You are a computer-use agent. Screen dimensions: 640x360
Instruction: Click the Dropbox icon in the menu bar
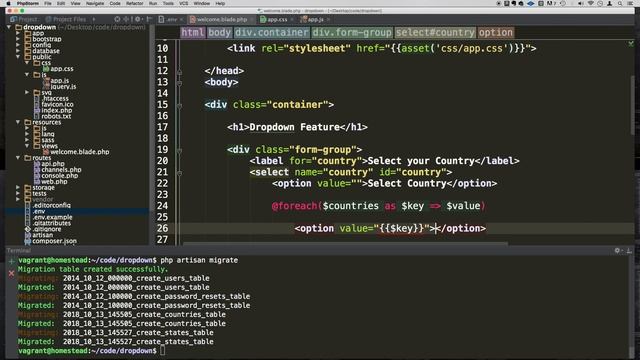tap(531, 4)
